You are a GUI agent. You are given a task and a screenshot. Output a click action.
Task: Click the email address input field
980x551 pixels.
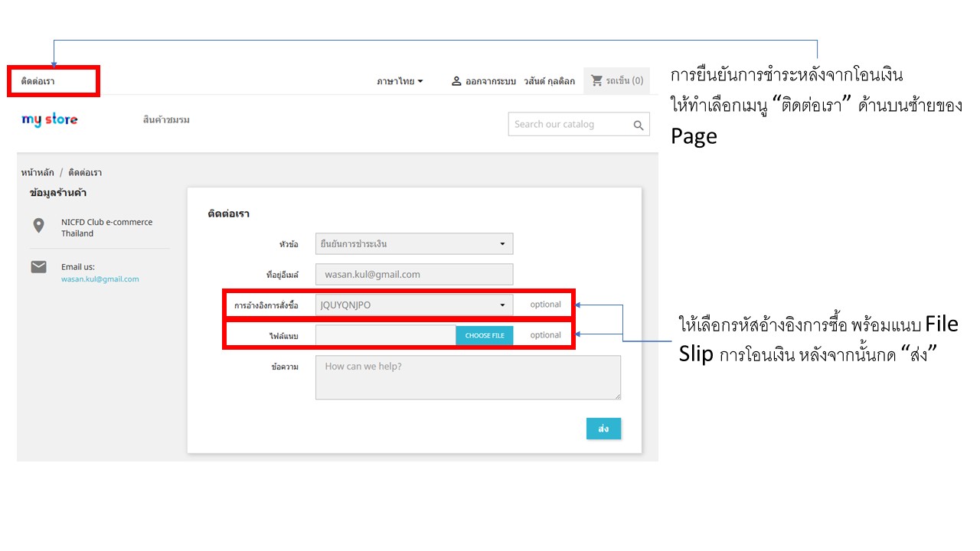pos(413,275)
